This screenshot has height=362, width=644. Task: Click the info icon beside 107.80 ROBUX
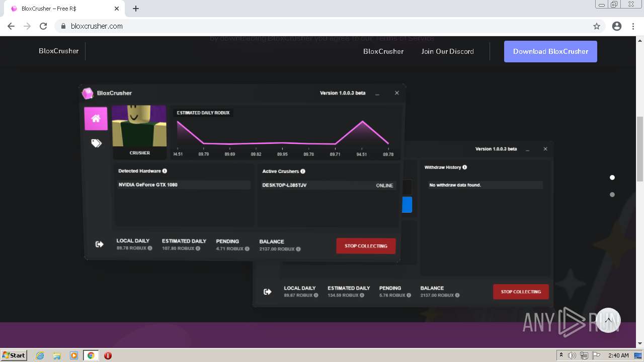coord(198,248)
